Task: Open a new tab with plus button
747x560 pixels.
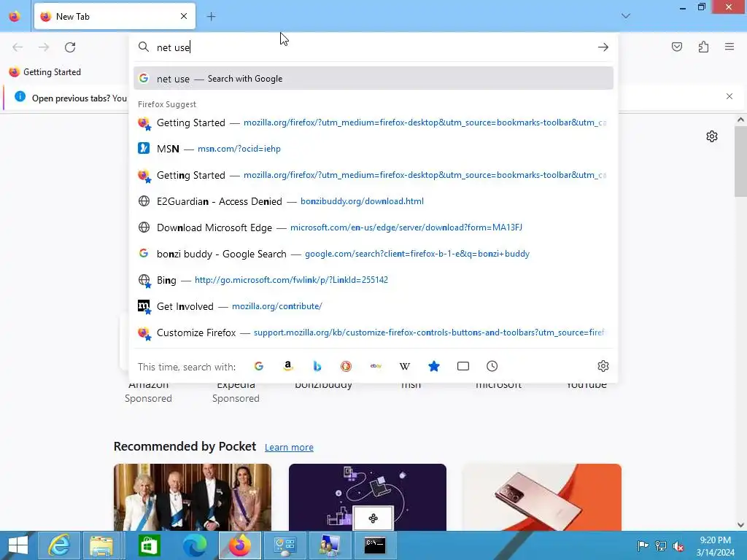Action: point(211,17)
